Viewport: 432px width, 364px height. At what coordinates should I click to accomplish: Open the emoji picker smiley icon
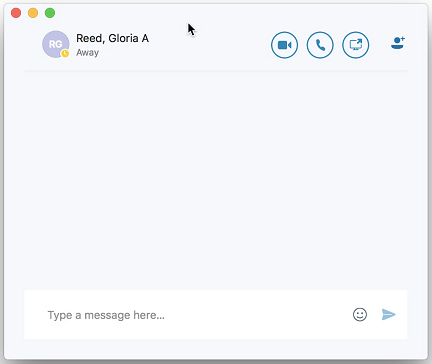tap(360, 314)
